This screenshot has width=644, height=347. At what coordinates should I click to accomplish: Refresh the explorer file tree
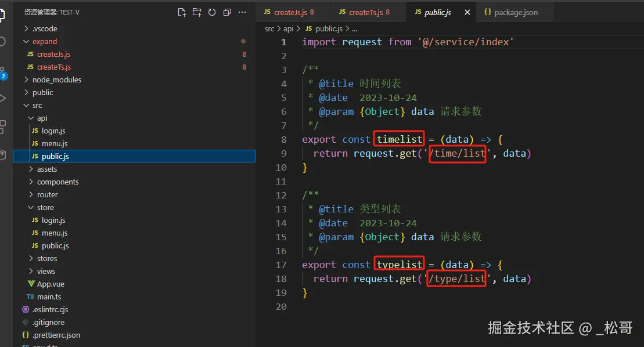212,12
